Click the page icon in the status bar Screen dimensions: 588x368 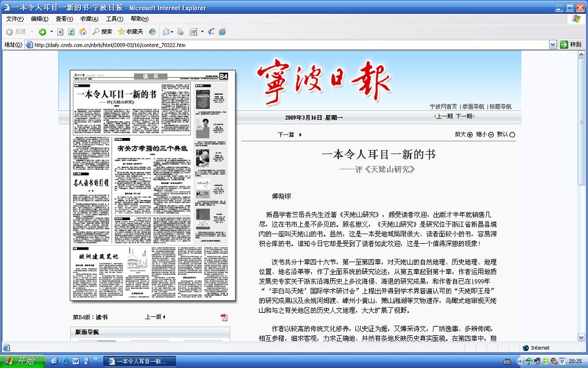point(6,348)
